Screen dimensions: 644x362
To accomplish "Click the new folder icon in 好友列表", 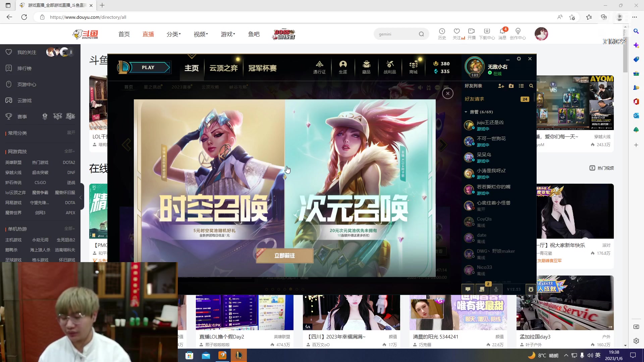I will click(x=511, y=86).
